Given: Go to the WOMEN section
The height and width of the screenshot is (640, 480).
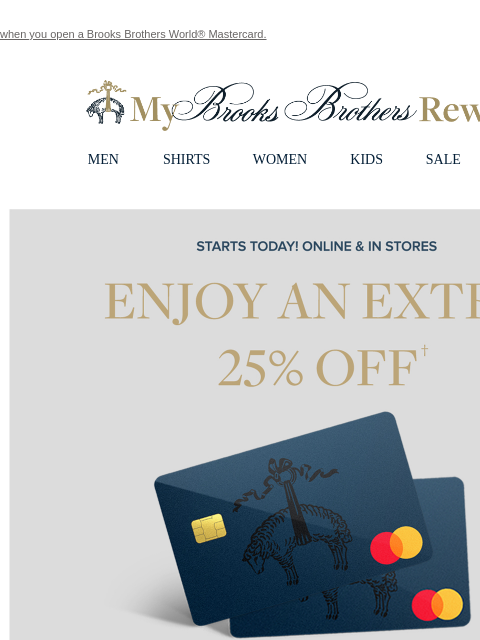Looking at the screenshot, I should [x=280, y=159].
